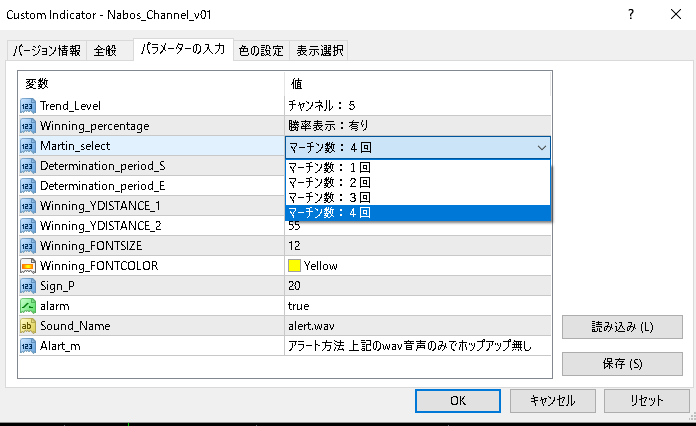
Task: Click the boolean icon beside alarm
Action: tap(28, 306)
